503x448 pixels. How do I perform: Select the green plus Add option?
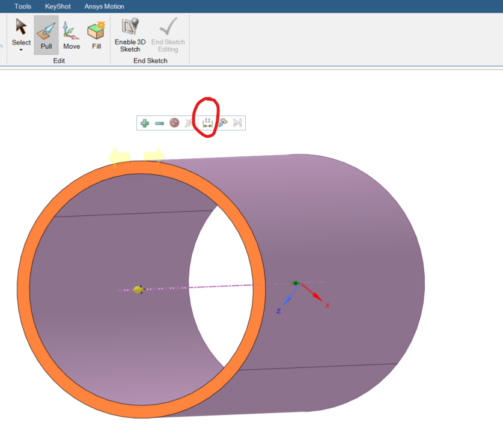click(145, 123)
